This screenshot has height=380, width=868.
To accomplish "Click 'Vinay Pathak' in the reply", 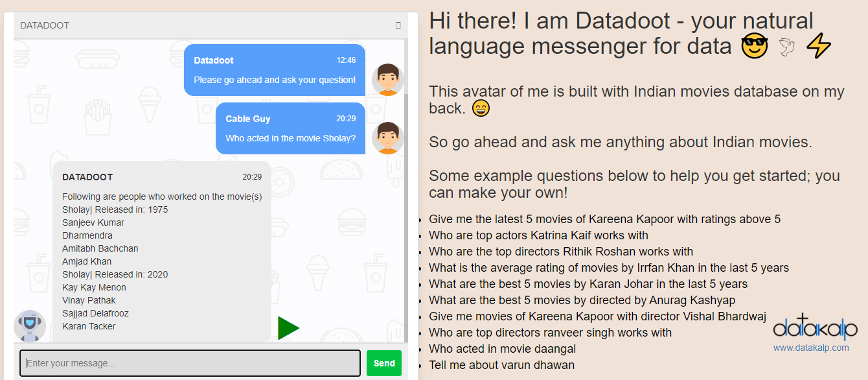I will (x=89, y=300).
